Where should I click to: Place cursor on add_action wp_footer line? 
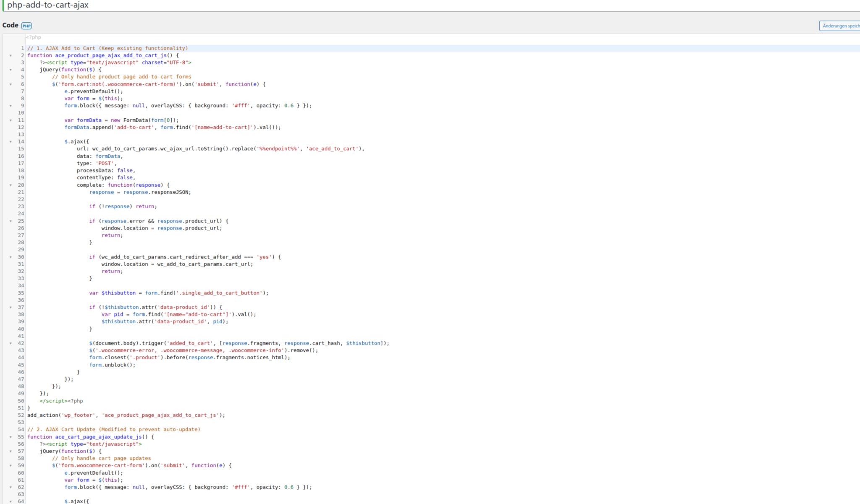[126, 415]
